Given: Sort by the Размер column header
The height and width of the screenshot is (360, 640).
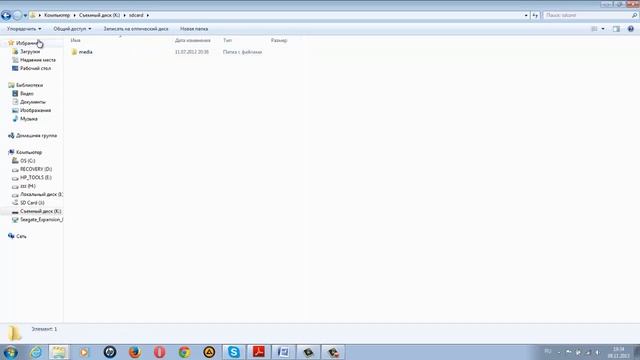Looking at the screenshot, I should tap(279, 40).
